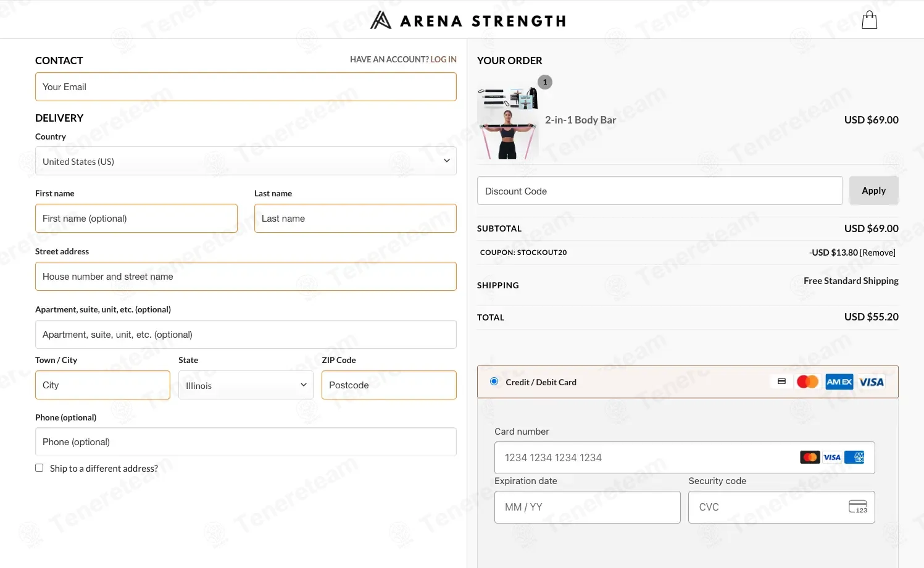Click the AMEX icon in payment header
Screen dimensions: 924x568
coord(839,382)
